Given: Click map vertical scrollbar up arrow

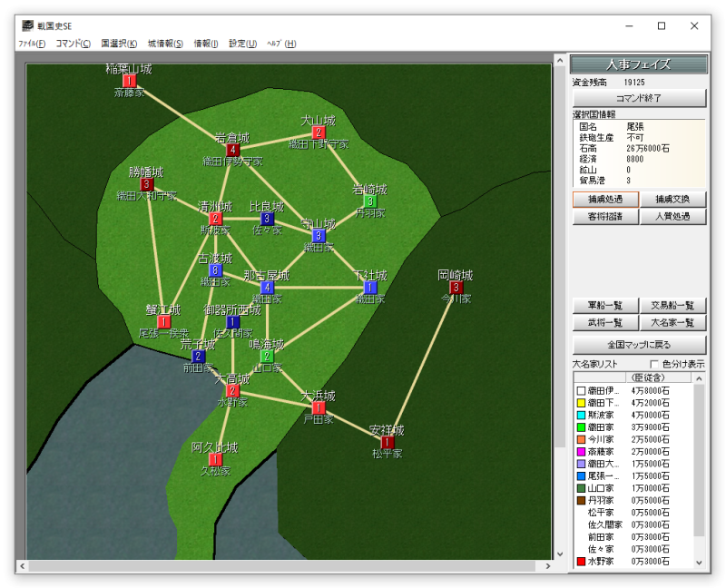Looking at the screenshot, I should 559,60.
